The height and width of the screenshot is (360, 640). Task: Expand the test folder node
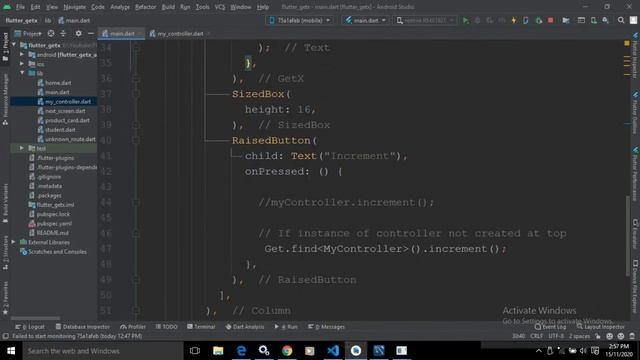tap(22, 148)
